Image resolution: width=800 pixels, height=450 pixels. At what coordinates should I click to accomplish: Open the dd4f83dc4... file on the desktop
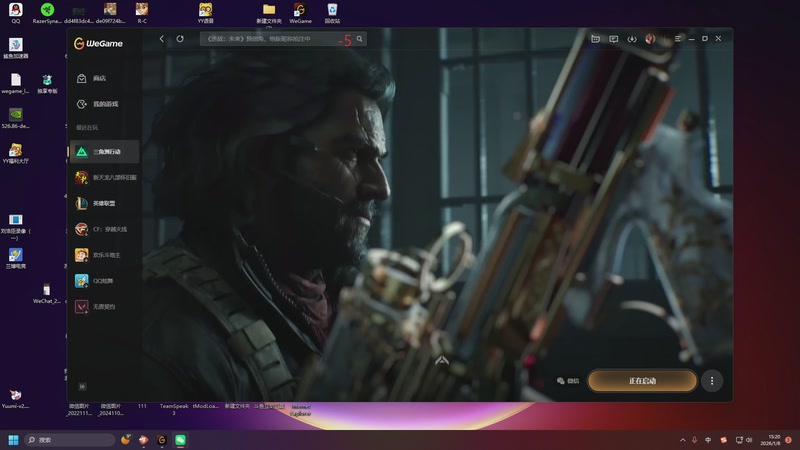(79, 13)
